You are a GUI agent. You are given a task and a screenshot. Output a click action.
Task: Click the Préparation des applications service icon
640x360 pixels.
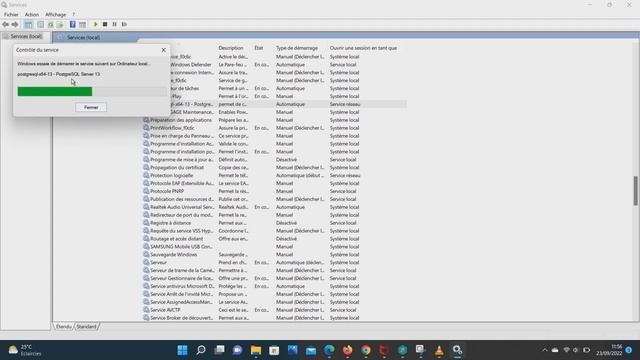tap(146, 120)
